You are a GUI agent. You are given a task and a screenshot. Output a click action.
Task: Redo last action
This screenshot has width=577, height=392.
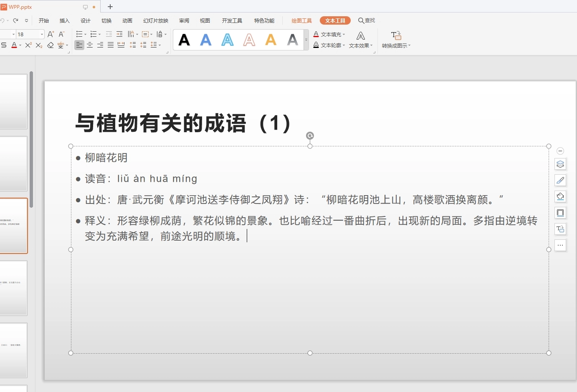(15, 20)
